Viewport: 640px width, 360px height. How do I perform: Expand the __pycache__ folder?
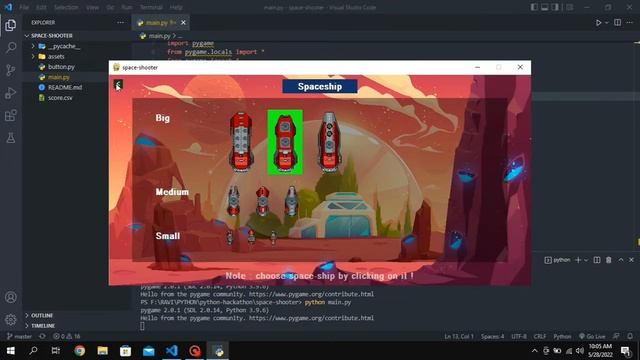pyautogui.click(x=33, y=46)
